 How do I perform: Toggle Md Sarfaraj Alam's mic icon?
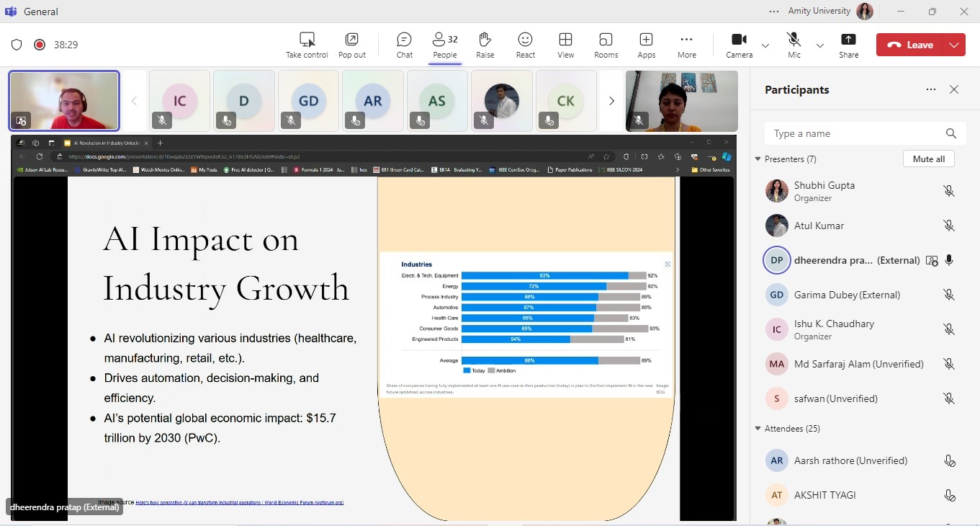949,364
